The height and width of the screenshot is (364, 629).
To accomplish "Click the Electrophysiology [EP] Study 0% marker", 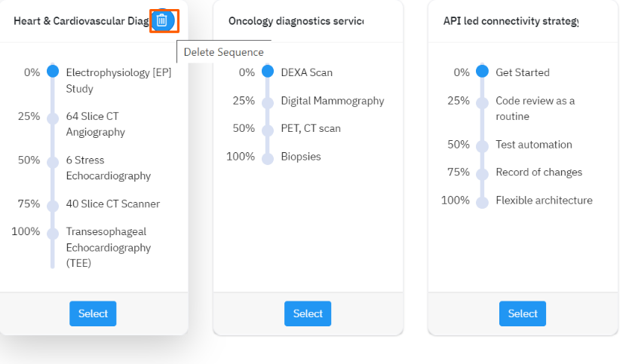I will [x=52, y=72].
